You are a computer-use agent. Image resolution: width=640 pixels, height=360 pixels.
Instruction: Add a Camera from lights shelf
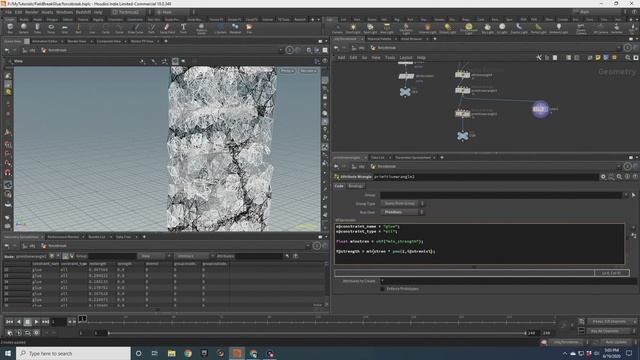point(338,28)
